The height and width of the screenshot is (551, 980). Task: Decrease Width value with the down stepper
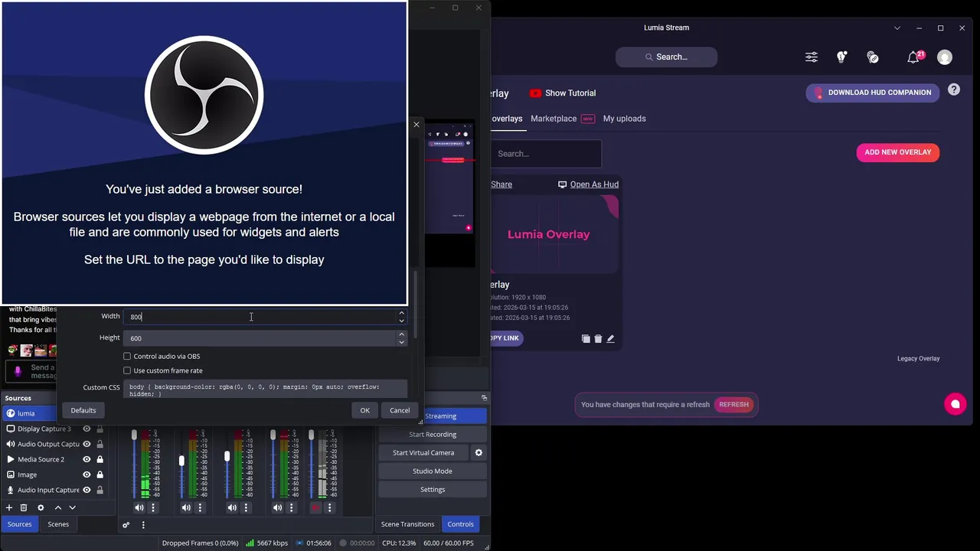point(401,321)
